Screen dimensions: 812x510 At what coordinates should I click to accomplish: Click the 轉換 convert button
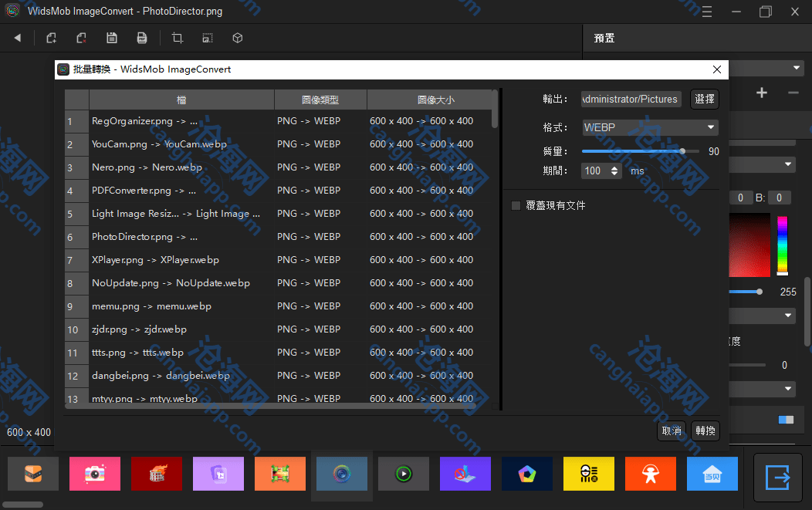pyautogui.click(x=705, y=431)
